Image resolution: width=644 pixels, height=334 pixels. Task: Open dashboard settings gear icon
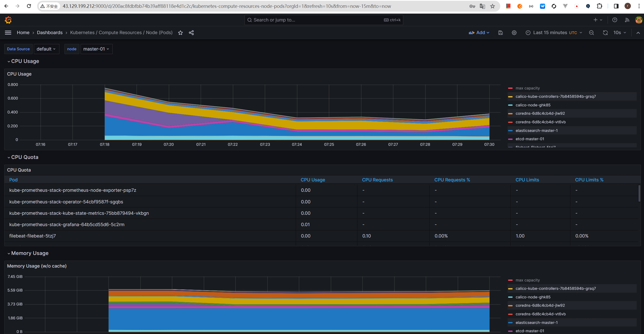click(x=514, y=33)
